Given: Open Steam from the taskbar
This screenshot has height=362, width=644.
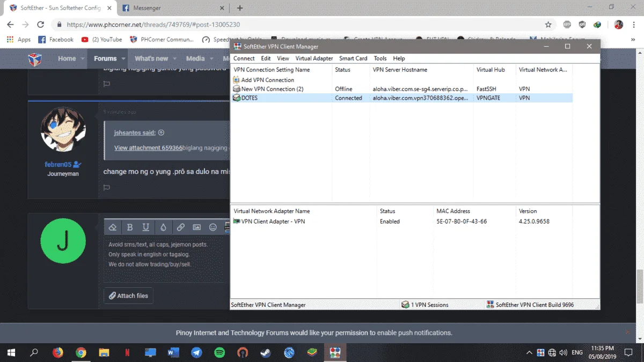Looking at the screenshot, I should (266, 352).
